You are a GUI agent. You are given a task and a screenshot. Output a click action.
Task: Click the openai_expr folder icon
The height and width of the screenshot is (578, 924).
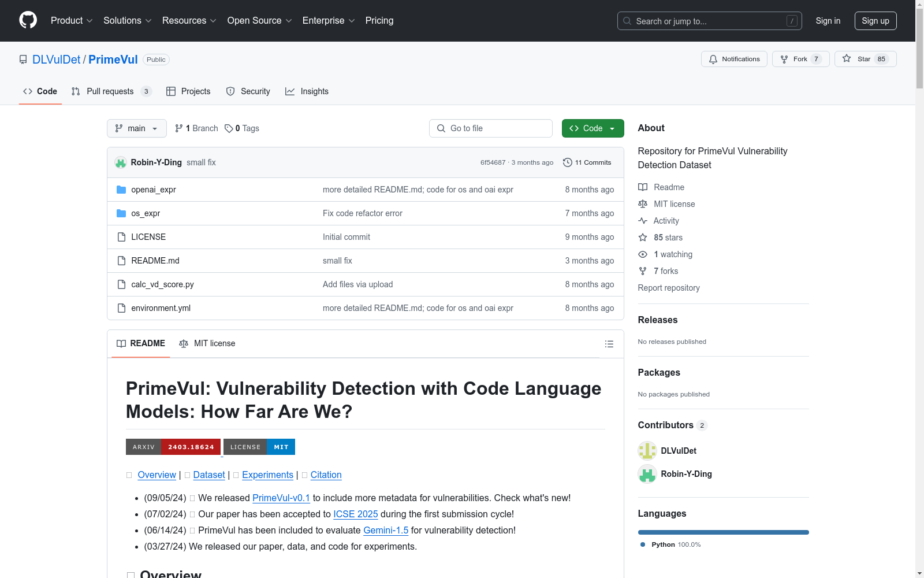tap(121, 190)
